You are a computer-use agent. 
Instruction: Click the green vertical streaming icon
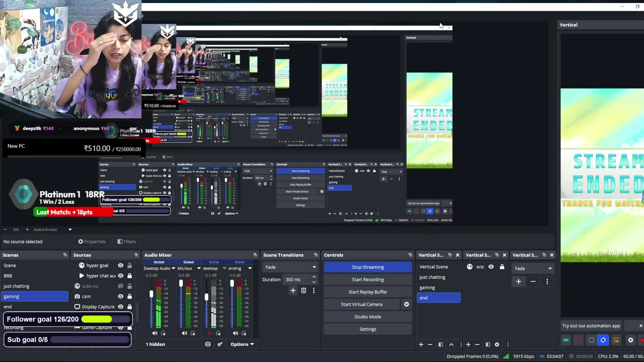tap(566, 340)
